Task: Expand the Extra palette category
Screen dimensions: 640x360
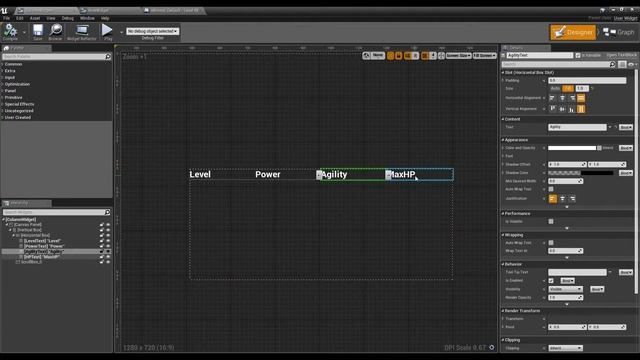Action: [10, 71]
